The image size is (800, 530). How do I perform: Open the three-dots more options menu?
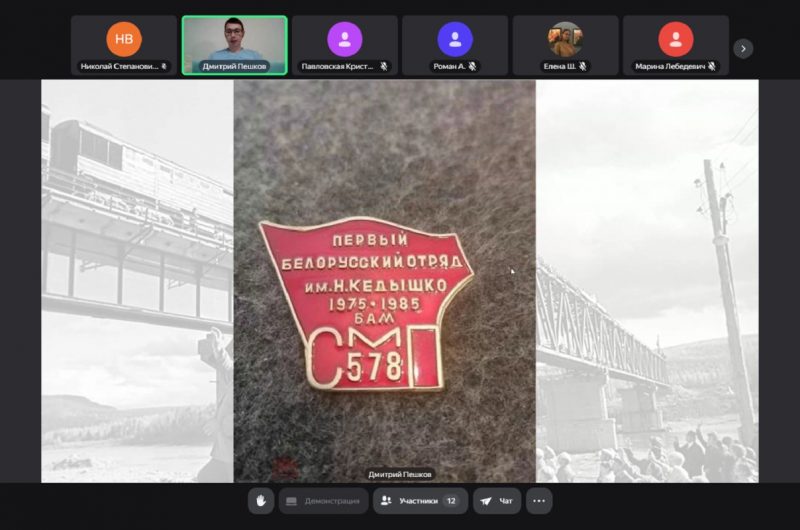pyautogui.click(x=539, y=501)
